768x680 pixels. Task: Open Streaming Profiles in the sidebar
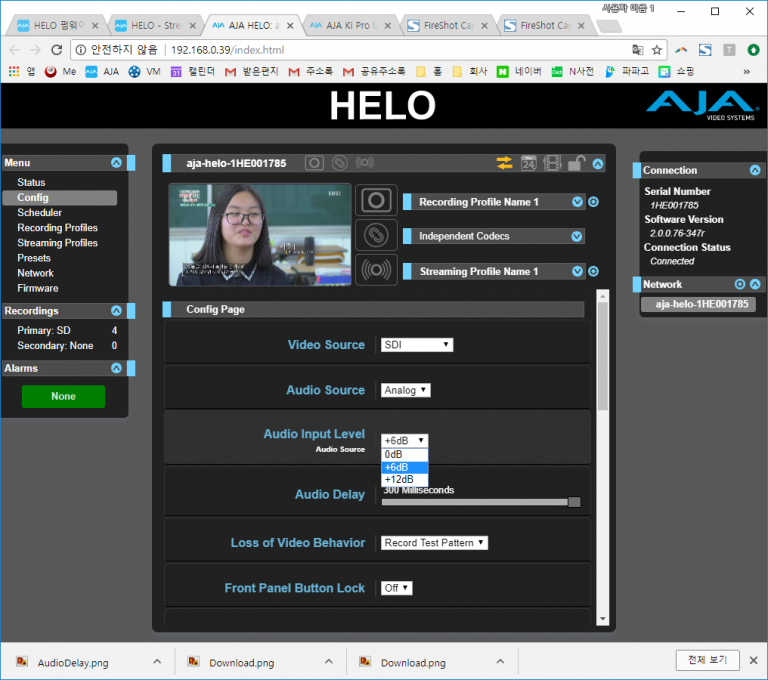pyautogui.click(x=57, y=243)
